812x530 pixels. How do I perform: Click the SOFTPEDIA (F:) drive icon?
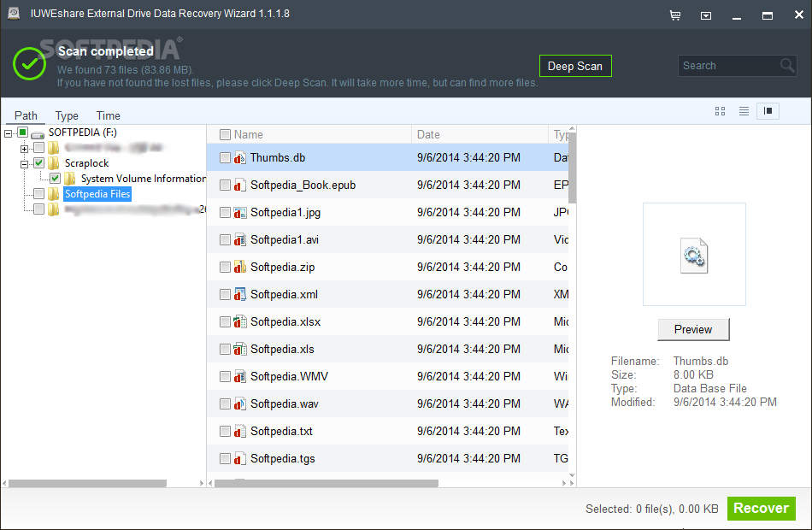(38, 133)
